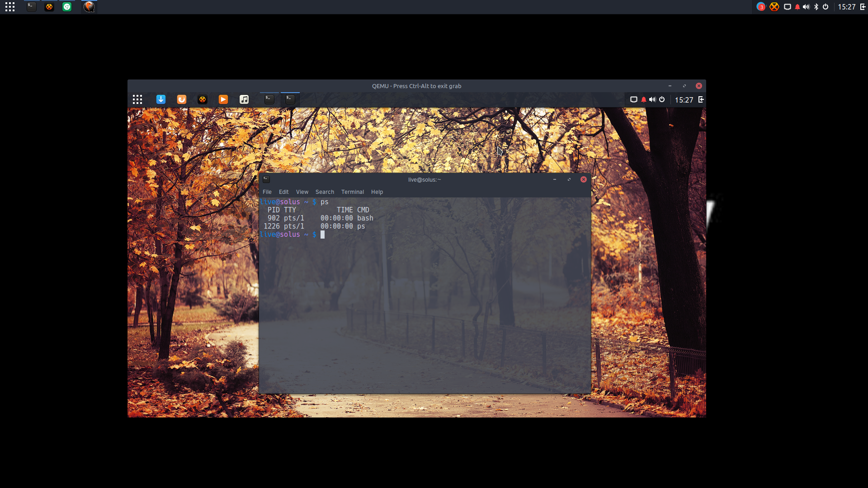Click the host clock showing 15:27
868x488 pixels.
847,7
